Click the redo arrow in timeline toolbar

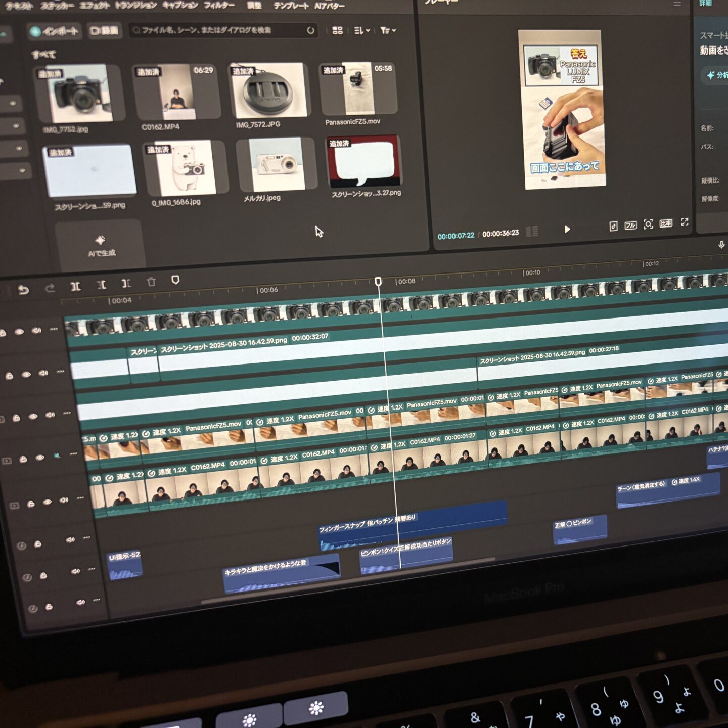50,288
